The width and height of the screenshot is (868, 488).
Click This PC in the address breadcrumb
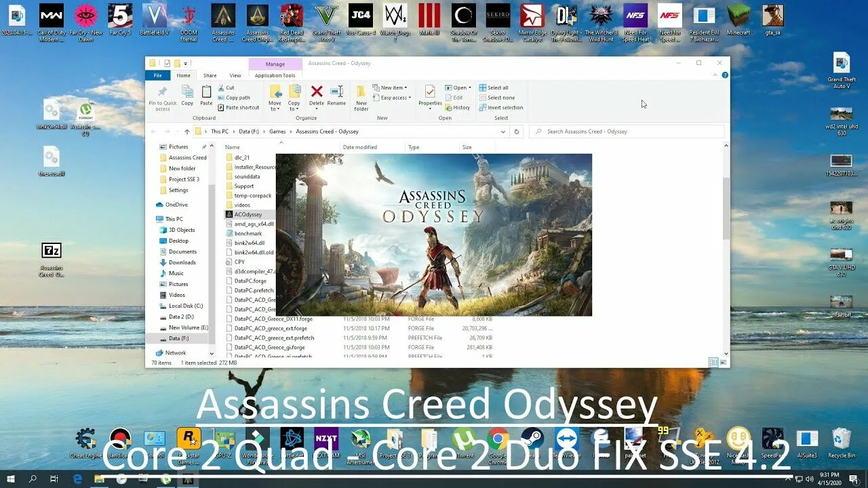tap(220, 131)
